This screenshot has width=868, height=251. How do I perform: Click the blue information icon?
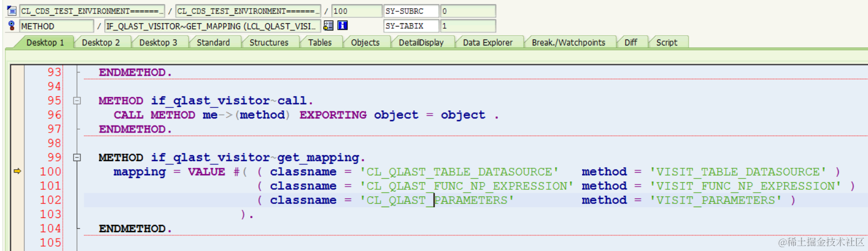coord(343,25)
